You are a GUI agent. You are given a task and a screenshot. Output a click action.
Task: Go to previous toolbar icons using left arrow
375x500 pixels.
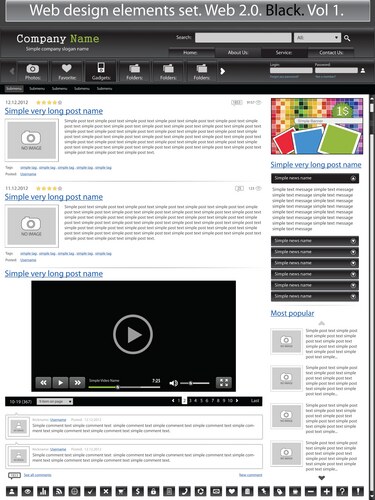point(12,71)
